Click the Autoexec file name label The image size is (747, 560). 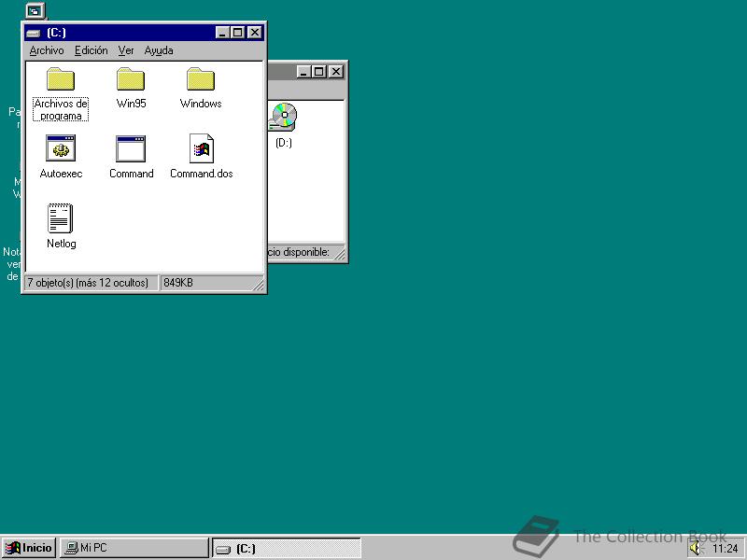point(61,174)
